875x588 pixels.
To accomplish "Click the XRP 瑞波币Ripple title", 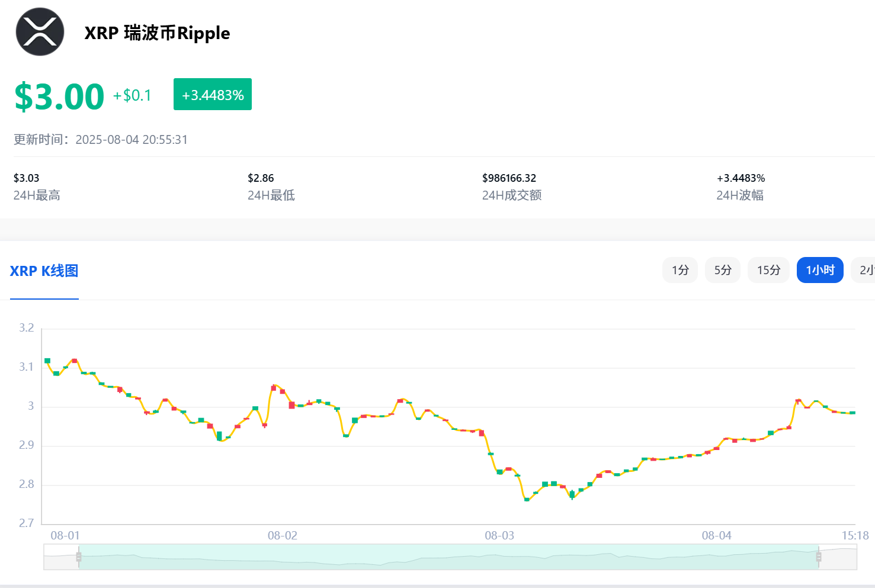I will point(157,33).
